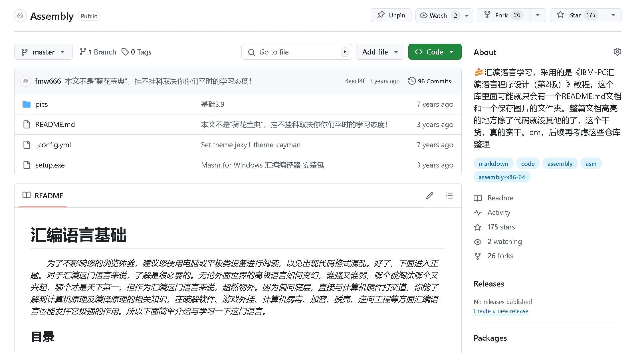Open the 基础3.9 commit message
Viewport: 644px width, 353px height.
(213, 104)
